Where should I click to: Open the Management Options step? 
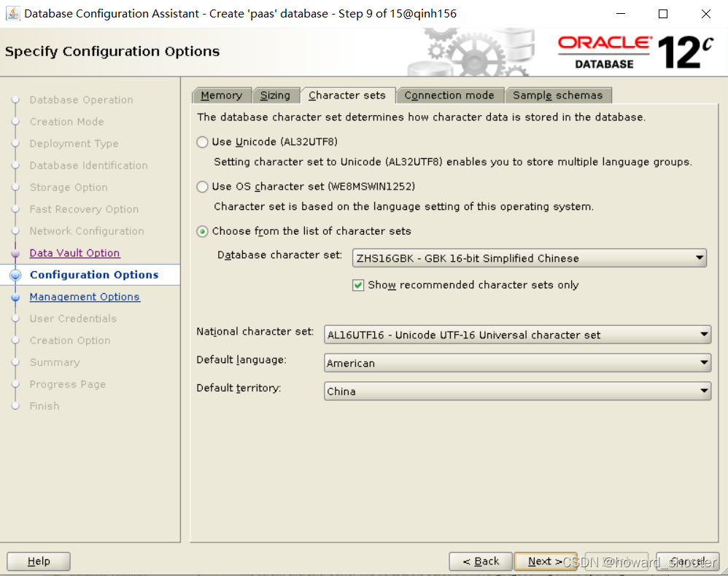point(85,297)
